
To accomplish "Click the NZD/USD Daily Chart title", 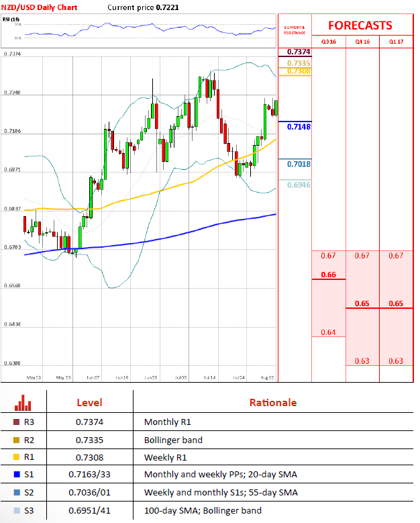I will [40, 7].
